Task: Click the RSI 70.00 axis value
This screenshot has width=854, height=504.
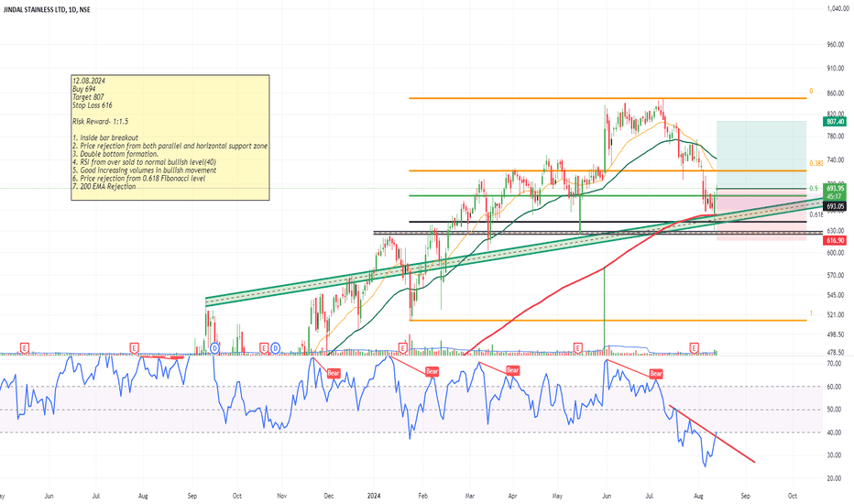Action: pos(834,363)
